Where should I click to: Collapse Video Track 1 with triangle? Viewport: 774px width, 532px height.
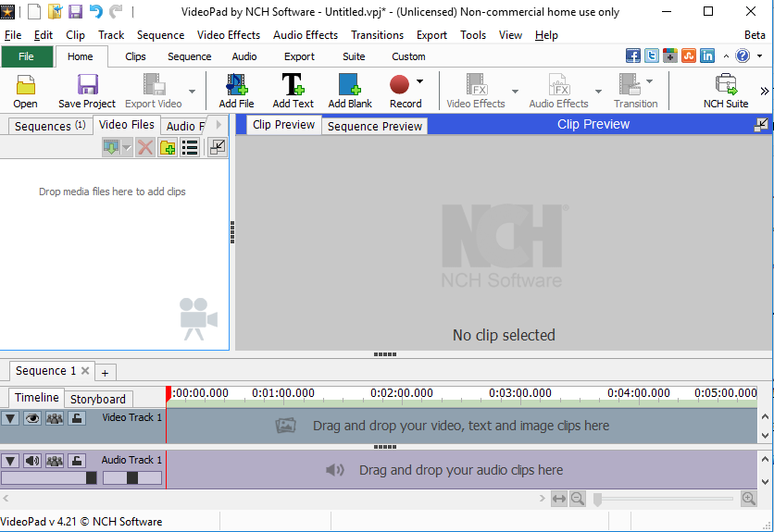coord(10,418)
